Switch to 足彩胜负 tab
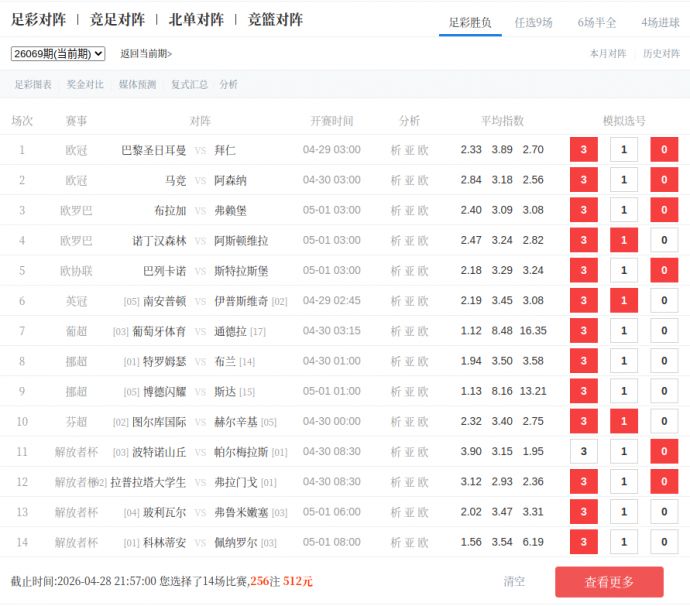The width and height of the screenshot is (690, 606). click(x=470, y=22)
